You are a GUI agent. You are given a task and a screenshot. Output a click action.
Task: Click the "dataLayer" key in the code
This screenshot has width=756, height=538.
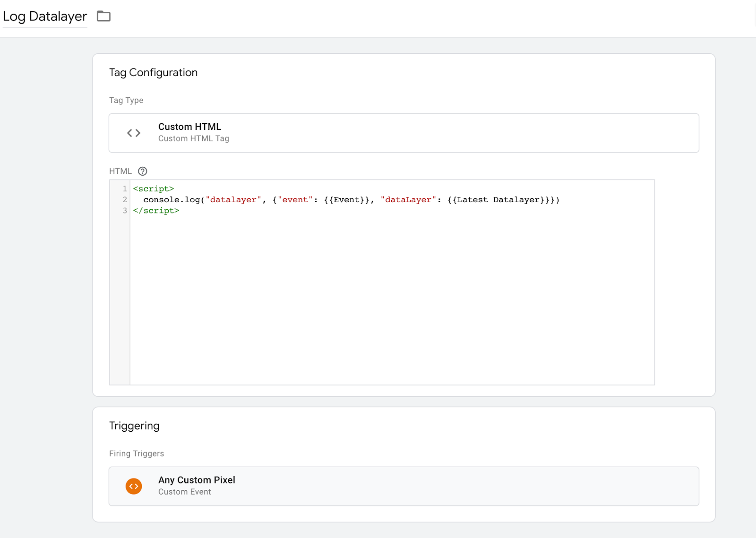[x=408, y=200]
